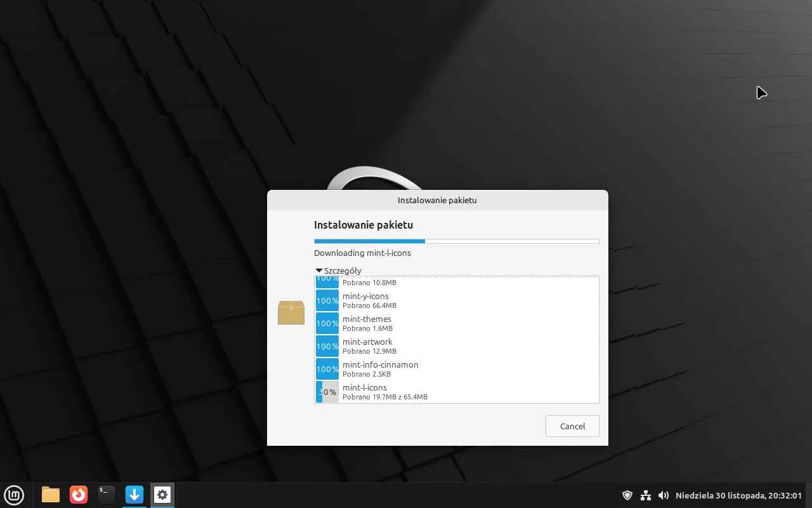Click the 100% cell beside mint-artwork

(x=327, y=346)
